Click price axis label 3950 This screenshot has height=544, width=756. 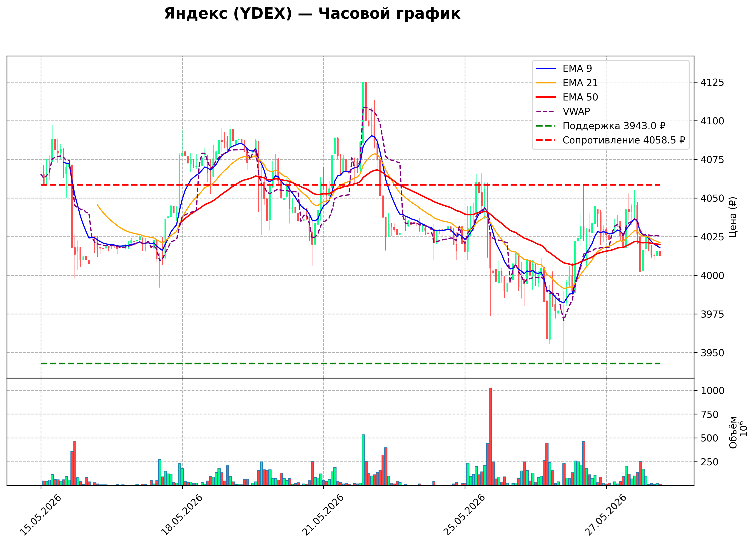point(712,353)
